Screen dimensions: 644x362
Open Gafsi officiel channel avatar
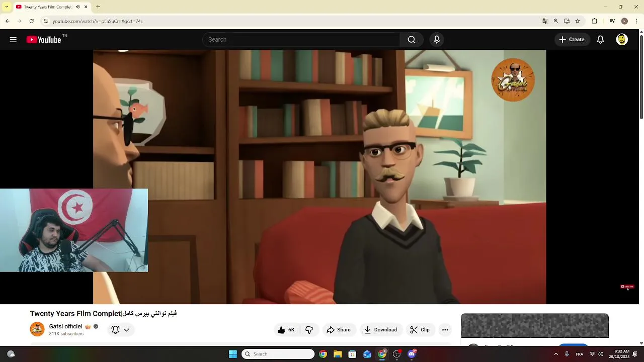coord(37,329)
